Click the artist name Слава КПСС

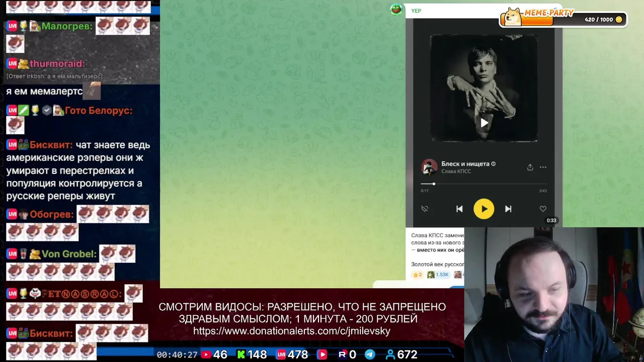click(x=456, y=171)
